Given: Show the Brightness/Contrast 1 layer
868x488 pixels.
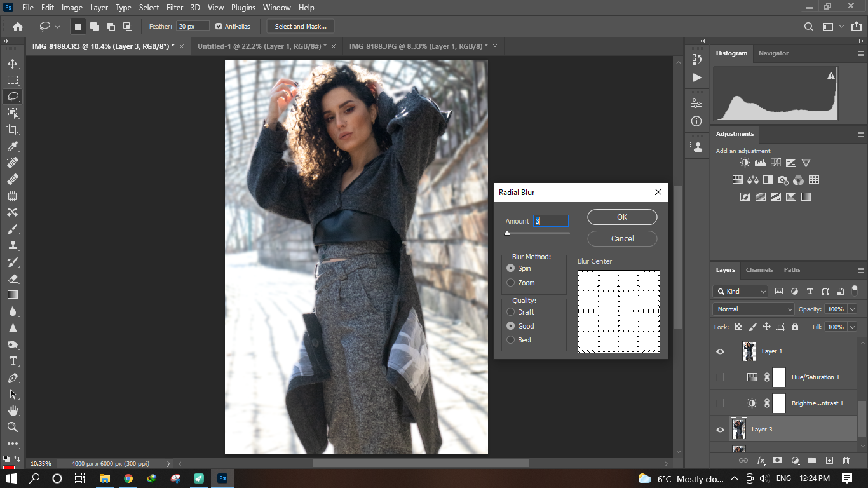Looking at the screenshot, I should pos(720,403).
